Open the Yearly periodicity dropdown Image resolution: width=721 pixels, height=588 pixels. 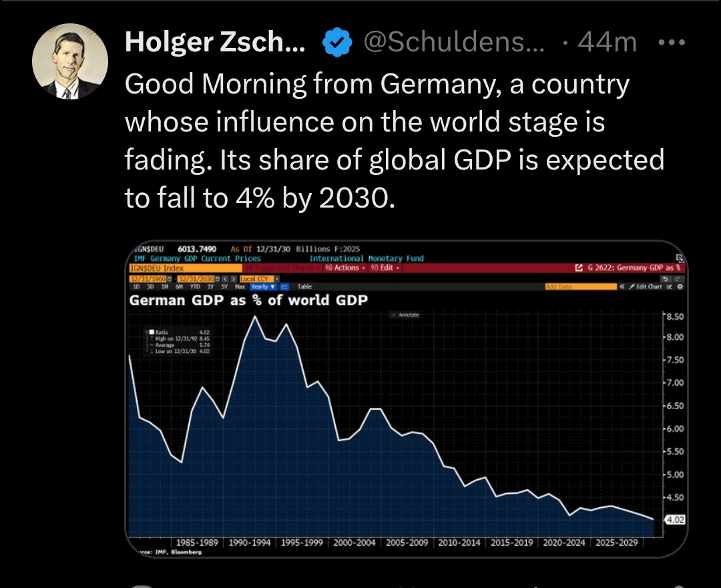[x=263, y=286]
